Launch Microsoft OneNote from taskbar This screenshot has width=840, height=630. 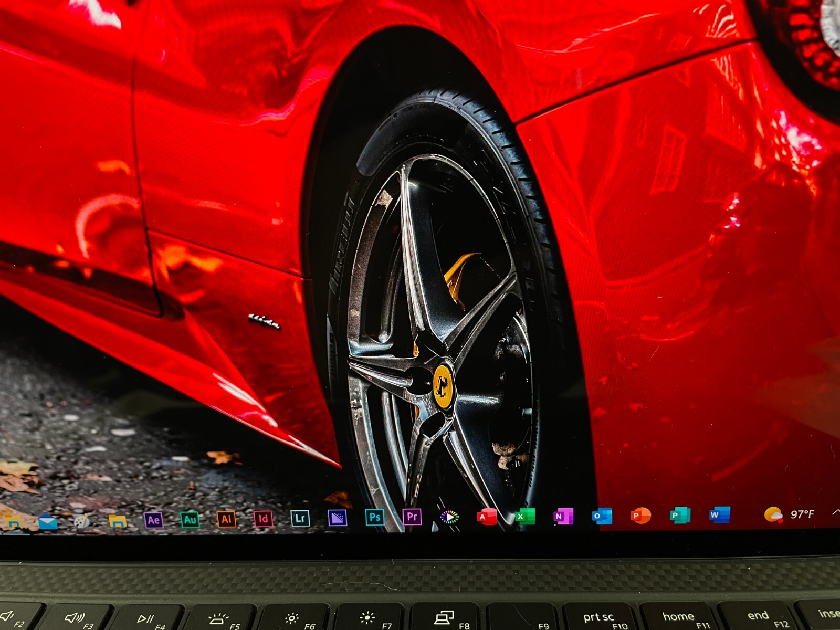[563, 516]
